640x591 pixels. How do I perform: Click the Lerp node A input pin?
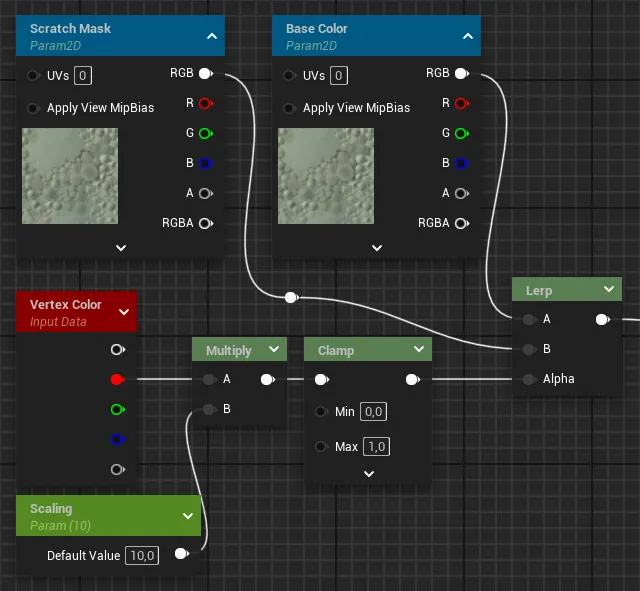click(x=529, y=319)
